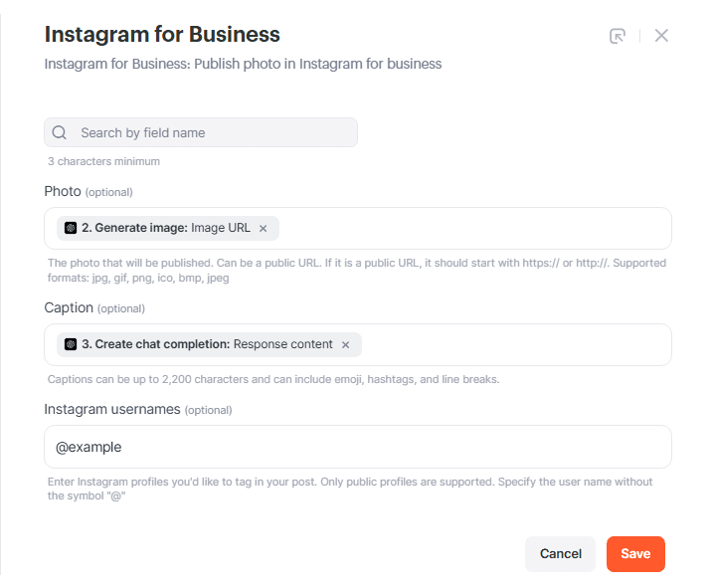Save the Instagram for Business settings
The width and height of the screenshot is (713, 588).
tap(635, 554)
